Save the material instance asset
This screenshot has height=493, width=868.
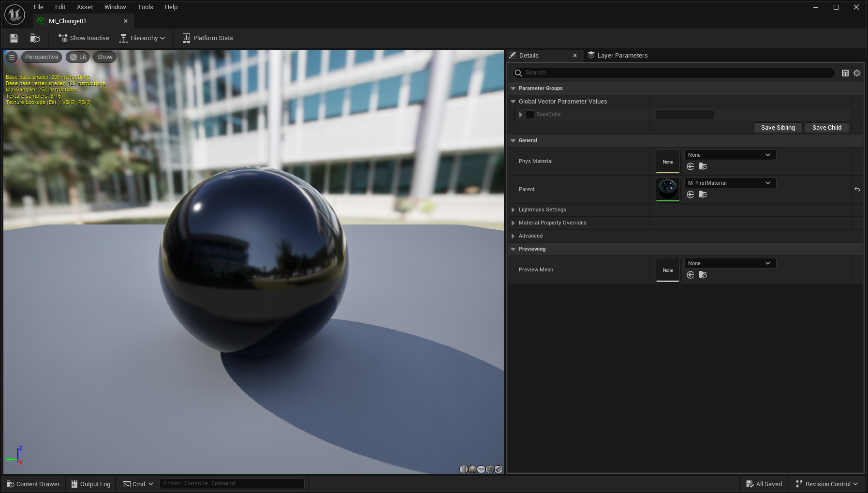pos(14,38)
